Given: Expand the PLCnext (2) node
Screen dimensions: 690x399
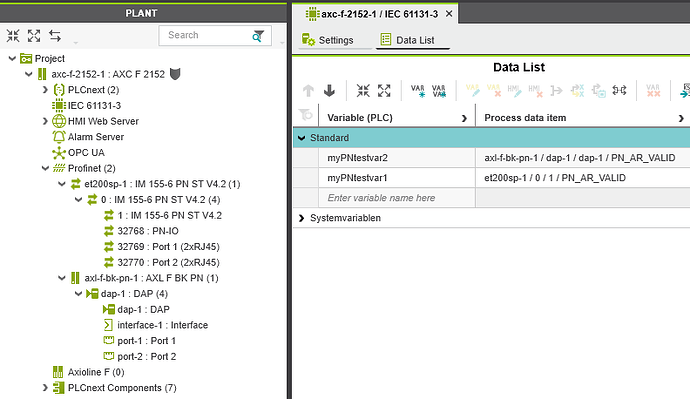Looking at the screenshot, I should [45, 90].
